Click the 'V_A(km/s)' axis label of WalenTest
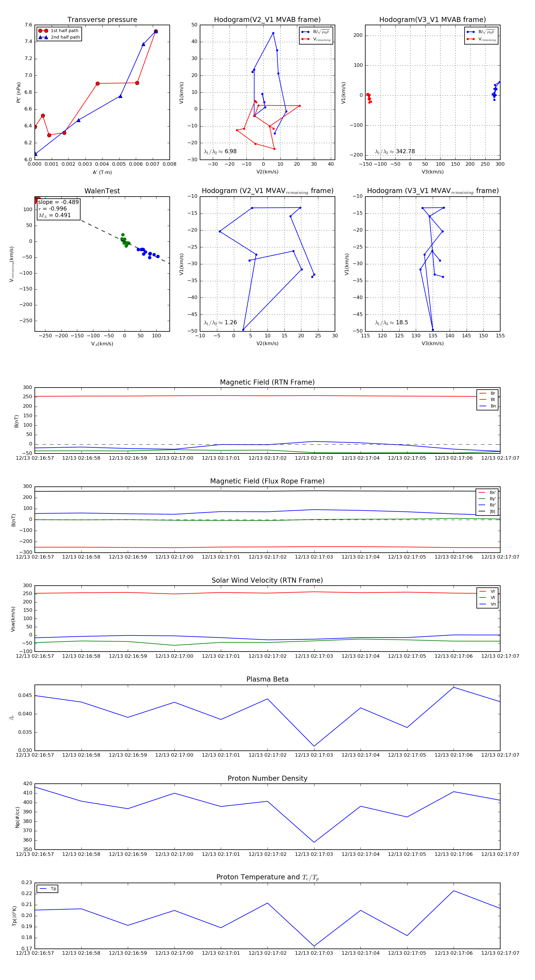535x980 pixels. (102, 344)
